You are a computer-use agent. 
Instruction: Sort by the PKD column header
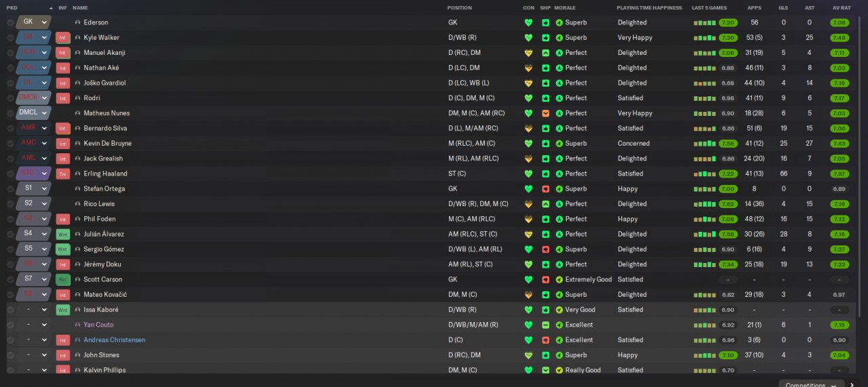pos(12,7)
